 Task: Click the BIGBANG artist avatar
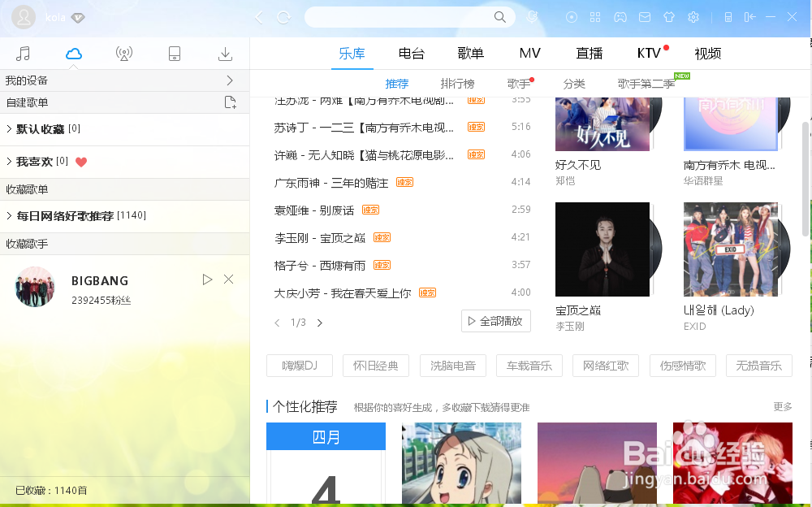coord(35,287)
